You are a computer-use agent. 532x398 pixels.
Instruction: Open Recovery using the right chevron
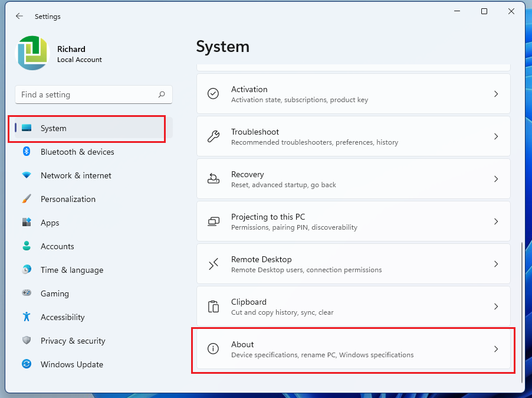496,179
